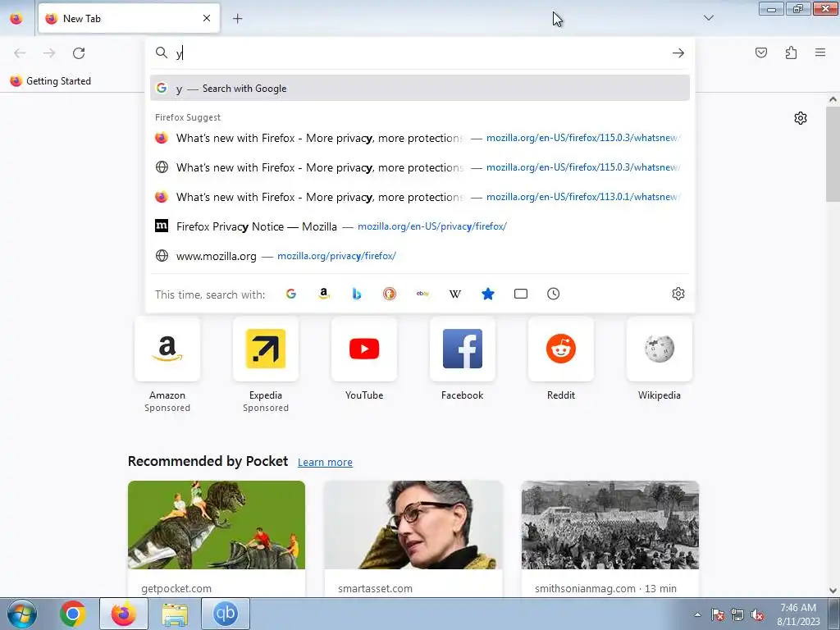The height and width of the screenshot is (630, 840).
Task: Open qBittorrent from taskbar
Action: (x=226, y=614)
